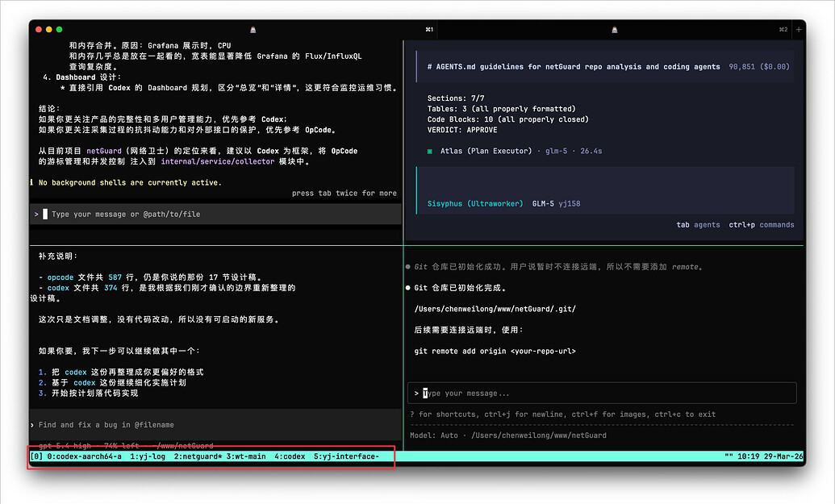Open a new tab with the plus button
Viewport: 835px width, 504px height.
tap(798, 30)
